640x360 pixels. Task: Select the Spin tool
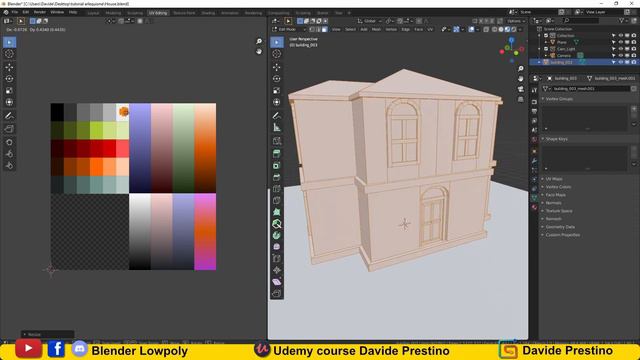[277, 236]
